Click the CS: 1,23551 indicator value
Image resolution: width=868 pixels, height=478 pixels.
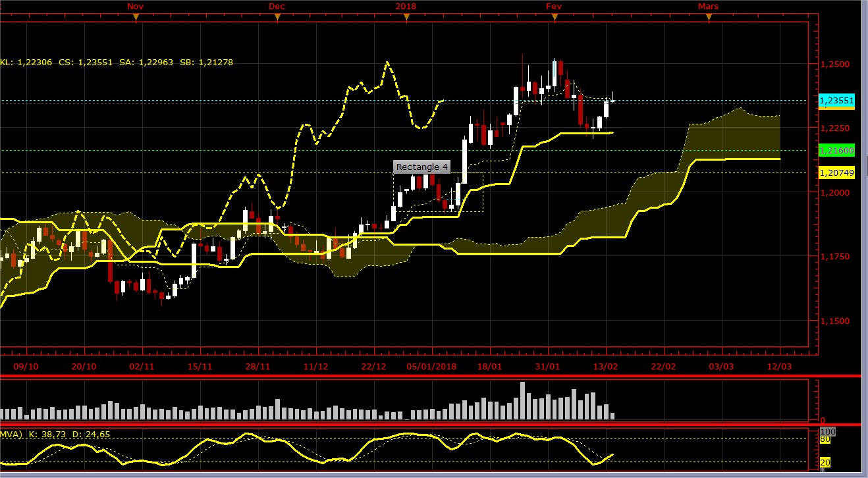click(x=86, y=63)
